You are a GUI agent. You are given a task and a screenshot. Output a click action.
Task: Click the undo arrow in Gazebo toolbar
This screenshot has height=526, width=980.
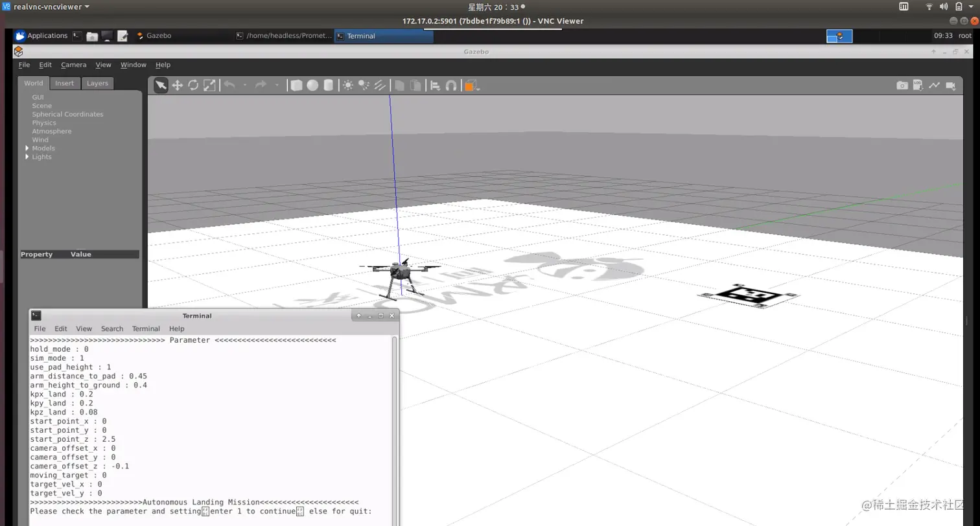click(x=229, y=85)
